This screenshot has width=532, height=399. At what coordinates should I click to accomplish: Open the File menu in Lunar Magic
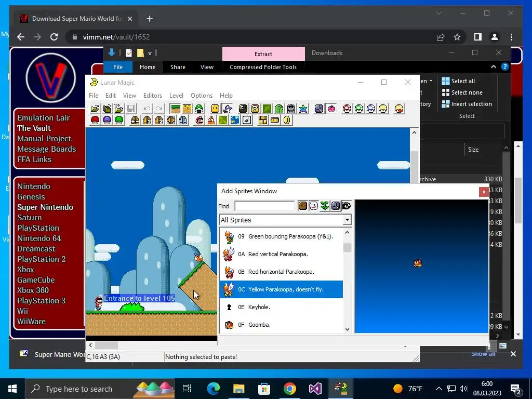(94, 96)
